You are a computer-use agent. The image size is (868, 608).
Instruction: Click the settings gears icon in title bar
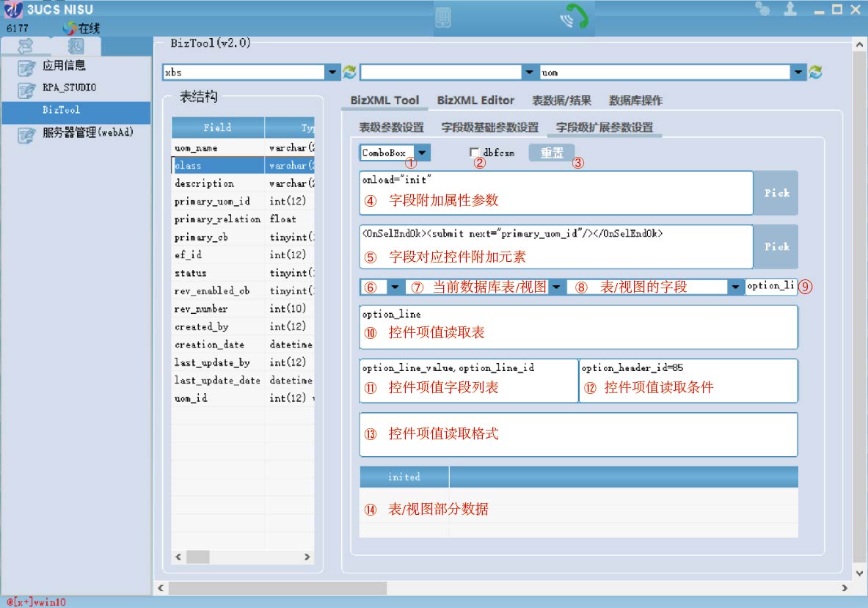(x=763, y=9)
